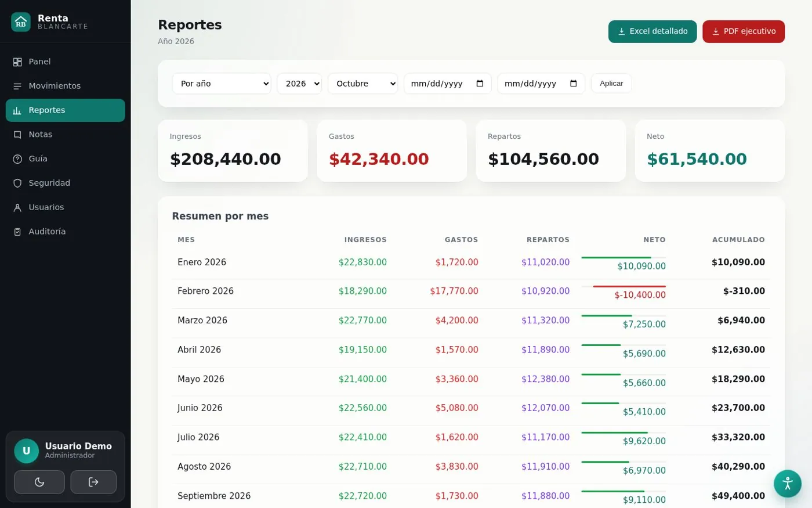Click the download icon on PDF ejecutivo
This screenshot has height=508, width=812.
(x=716, y=31)
